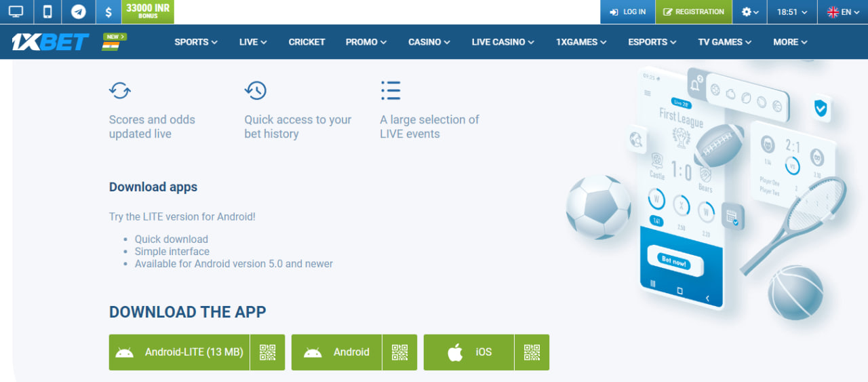
Task: Go to the 1XBET logo home
Action: [x=50, y=42]
